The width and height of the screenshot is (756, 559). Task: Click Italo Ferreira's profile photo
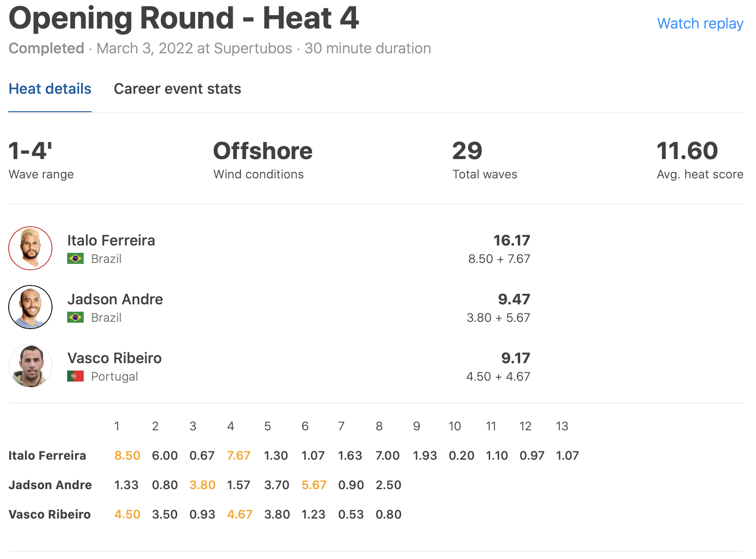pos(30,248)
